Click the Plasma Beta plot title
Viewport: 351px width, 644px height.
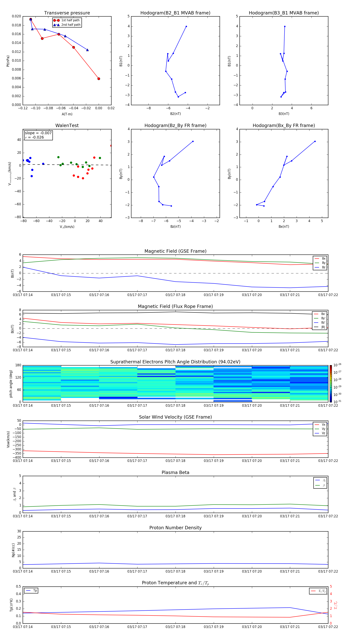click(175, 472)
